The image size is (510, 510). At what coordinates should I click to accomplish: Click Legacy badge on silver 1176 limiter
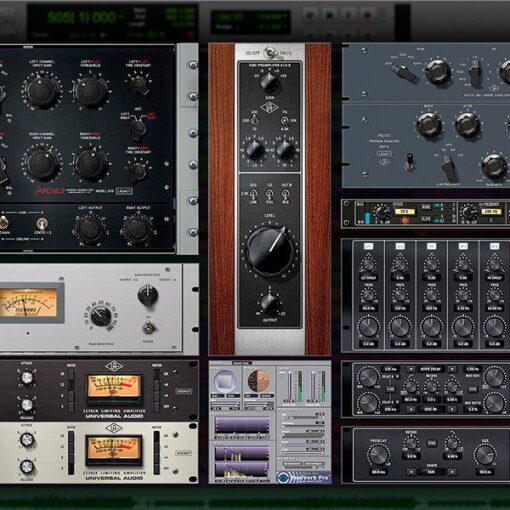tap(184, 453)
